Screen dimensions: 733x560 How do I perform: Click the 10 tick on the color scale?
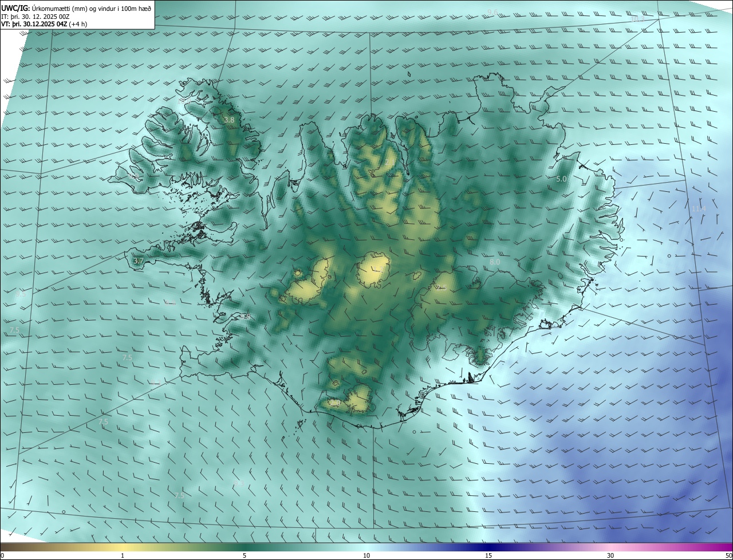click(x=366, y=556)
